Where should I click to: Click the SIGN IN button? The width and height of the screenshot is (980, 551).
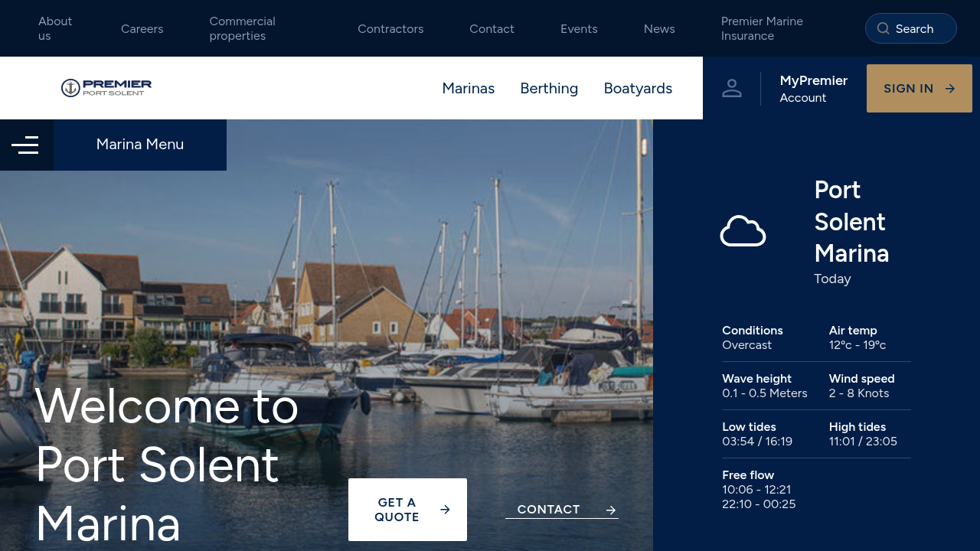point(920,89)
